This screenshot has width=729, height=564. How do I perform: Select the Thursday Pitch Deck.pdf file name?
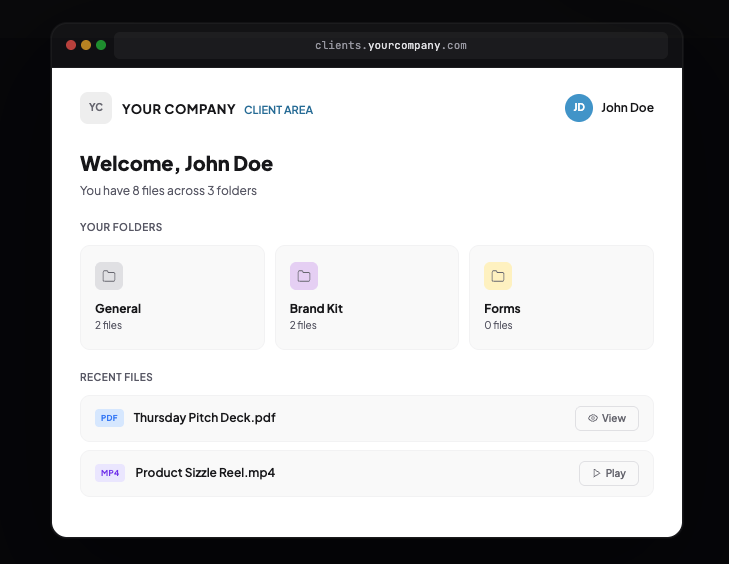click(205, 418)
